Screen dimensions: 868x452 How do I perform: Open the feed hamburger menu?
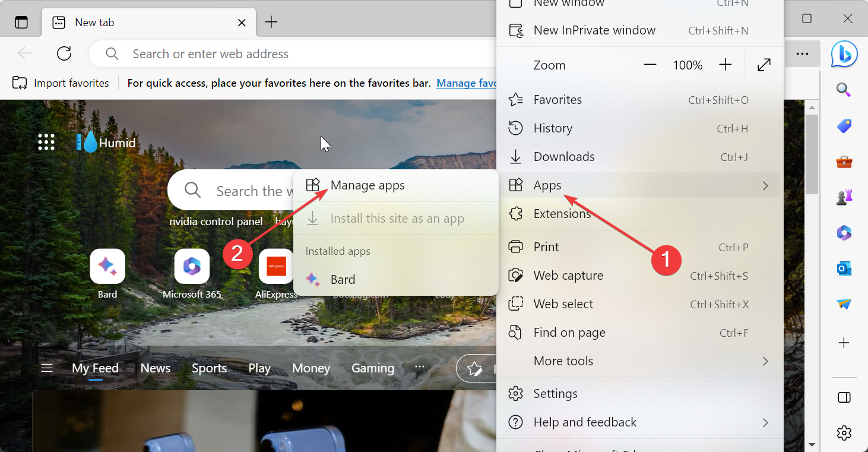[x=47, y=368]
